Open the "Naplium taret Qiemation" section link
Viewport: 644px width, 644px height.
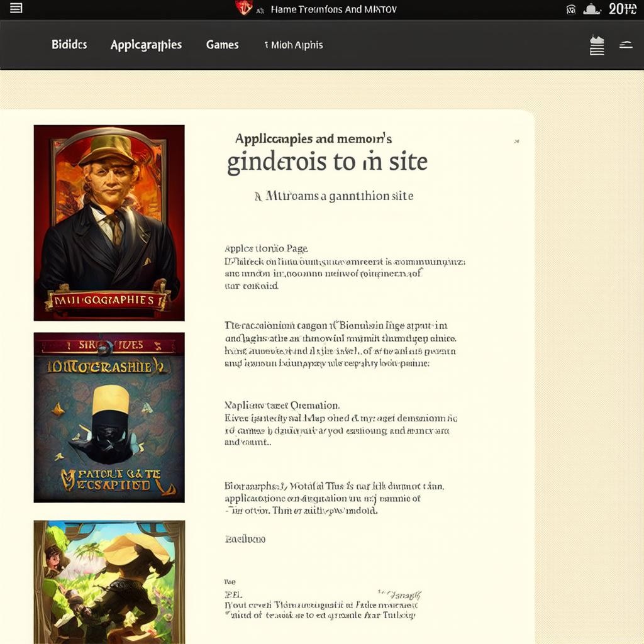[282, 406]
